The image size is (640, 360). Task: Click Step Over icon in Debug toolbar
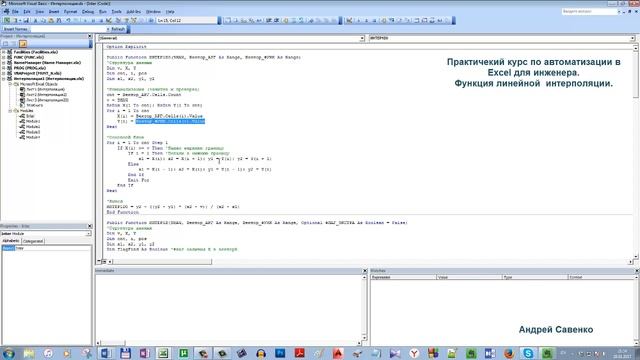pyautogui.click(x=400, y=20)
